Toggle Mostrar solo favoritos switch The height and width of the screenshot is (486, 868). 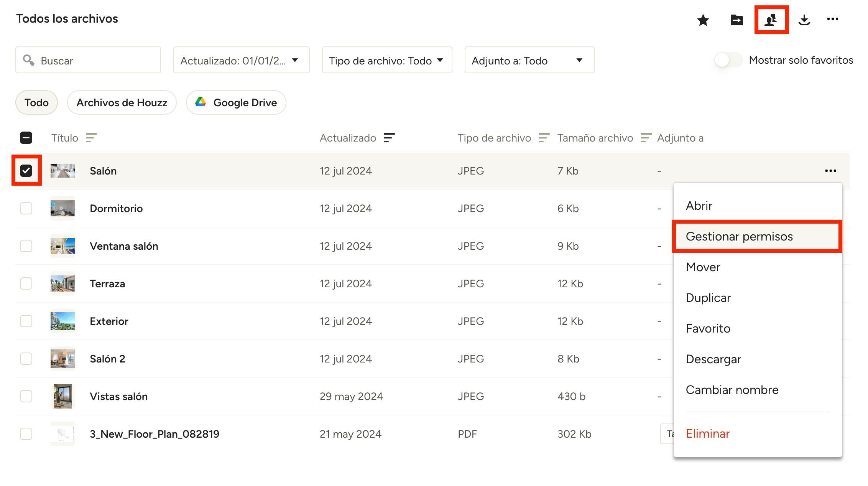coord(728,60)
